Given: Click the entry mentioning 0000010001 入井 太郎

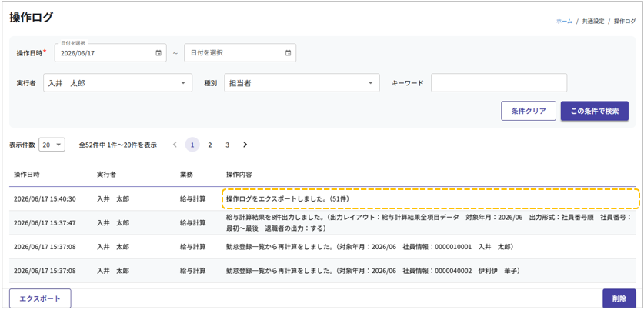Looking at the screenshot, I should tap(369, 247).
